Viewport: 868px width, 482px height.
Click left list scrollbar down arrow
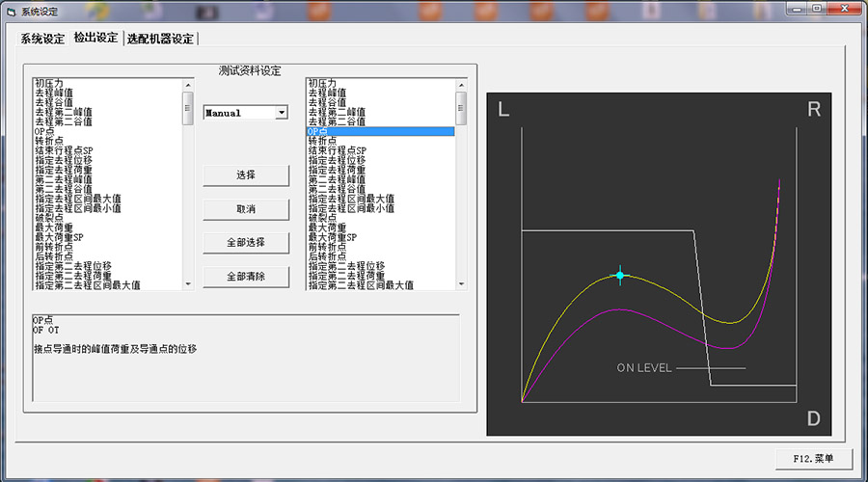[x=188, y=283]
